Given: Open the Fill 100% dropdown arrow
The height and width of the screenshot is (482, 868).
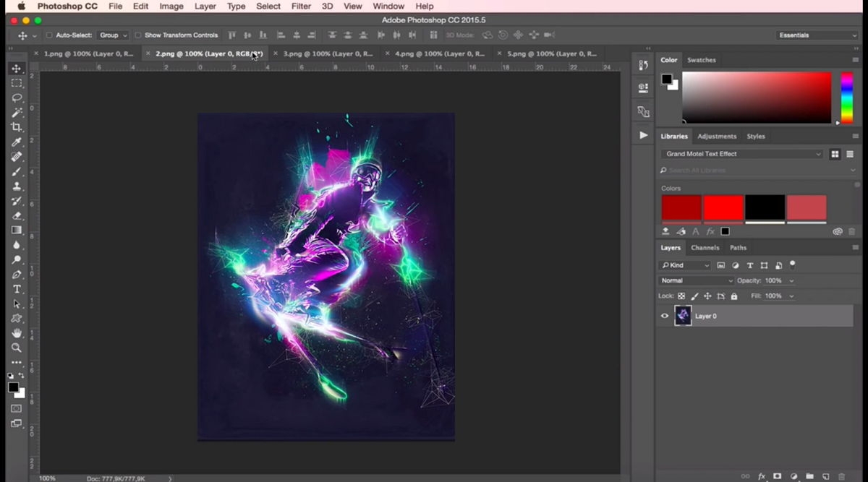Looking at the screenshot, I should [791, 296].
